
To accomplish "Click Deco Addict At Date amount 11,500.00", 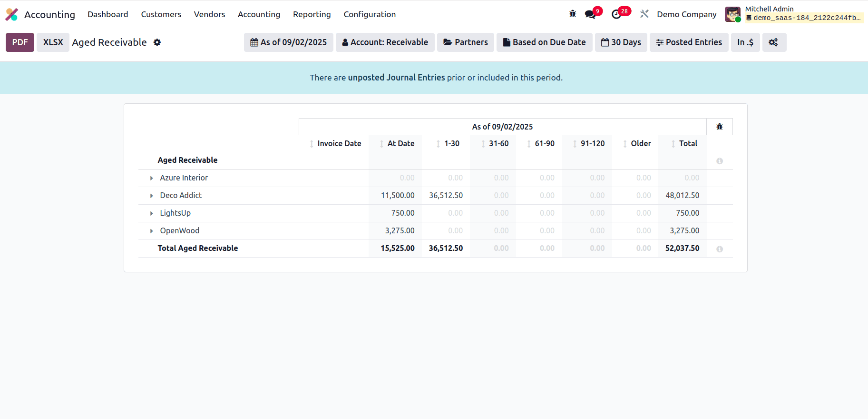I will pyautogui.click(x=398, y=196).
